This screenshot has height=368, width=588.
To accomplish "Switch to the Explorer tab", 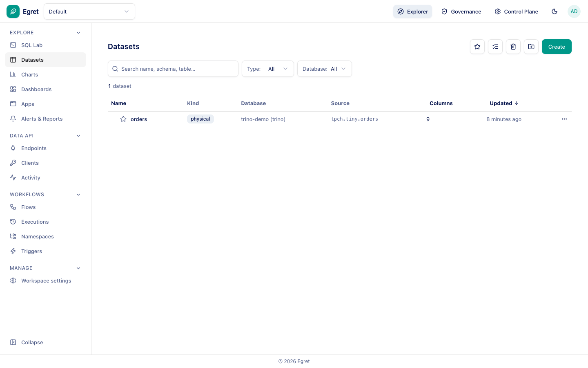I will pyautogui.click(x=412, y=11).
